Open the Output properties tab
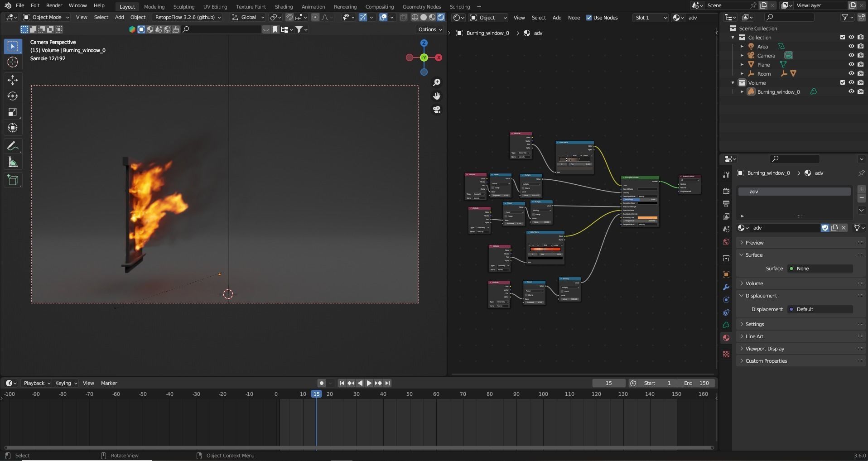The image size is (868, 461). pos(726,203)
